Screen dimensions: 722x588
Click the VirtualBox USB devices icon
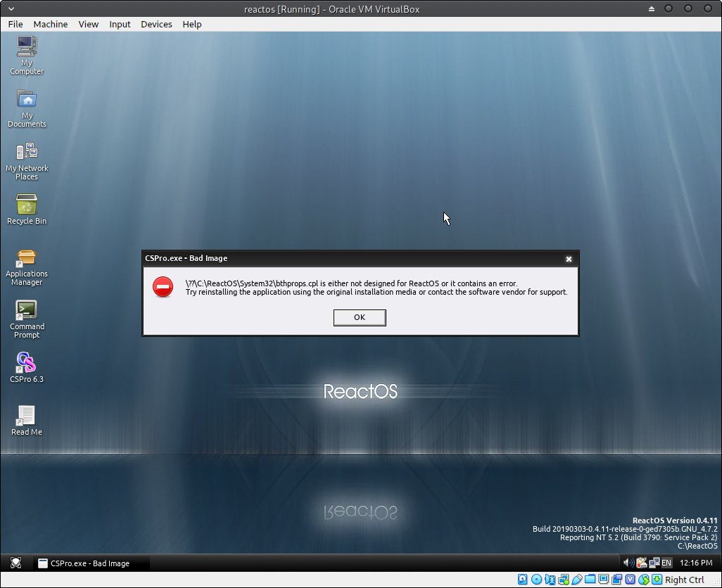pos(576,580)
